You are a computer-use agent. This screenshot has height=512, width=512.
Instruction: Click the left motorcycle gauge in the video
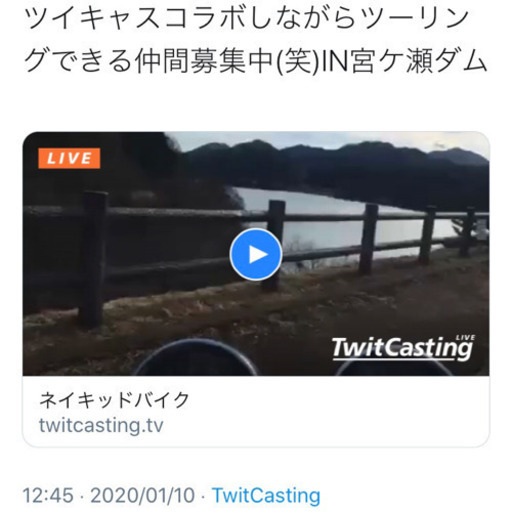coord(196,358)
